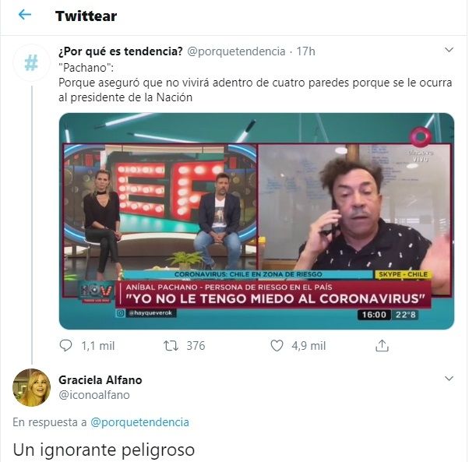Viewport: 476px width, 462px height.
Task: Open the Pachano TV screenshot image
Action: point(256,221)
